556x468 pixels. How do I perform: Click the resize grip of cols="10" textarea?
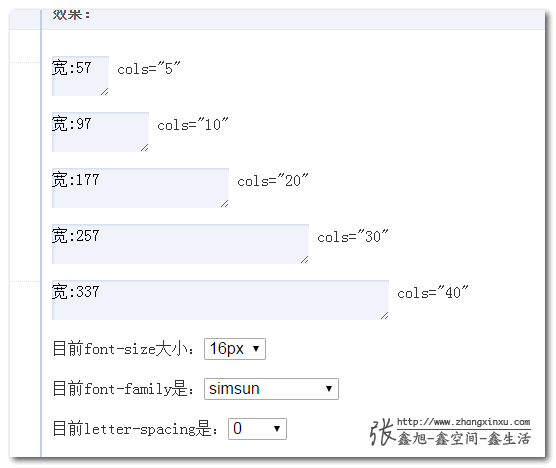[x=144, y=148]
